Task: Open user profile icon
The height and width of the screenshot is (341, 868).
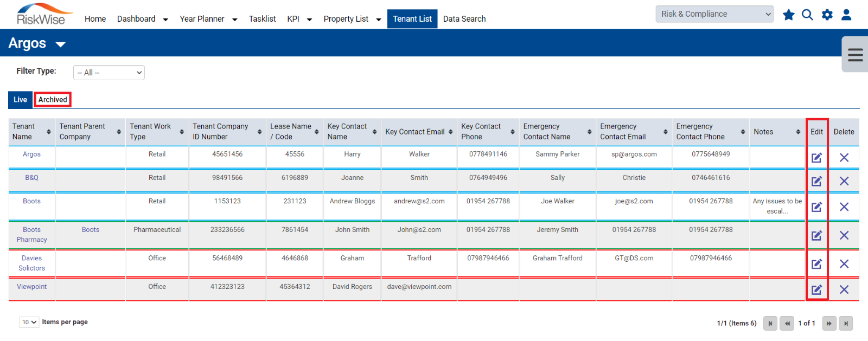Action: [x=846, y=15]
